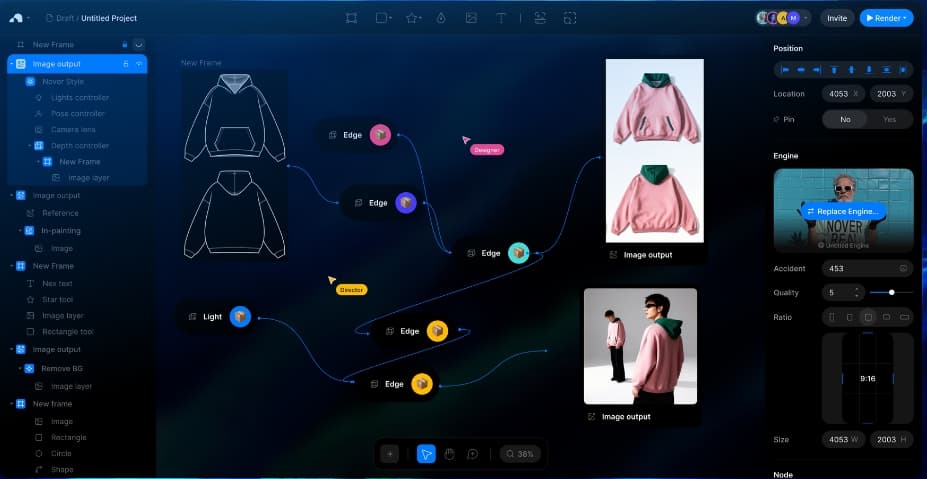927x479 pixels.
Task: Open the Render button dropdown
Action: coord(905,18)
